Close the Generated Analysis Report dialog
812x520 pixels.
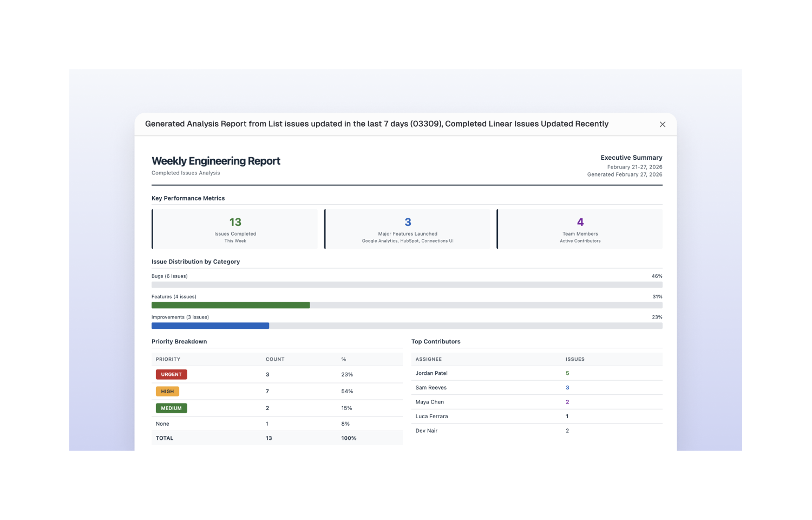pos(662,124)
